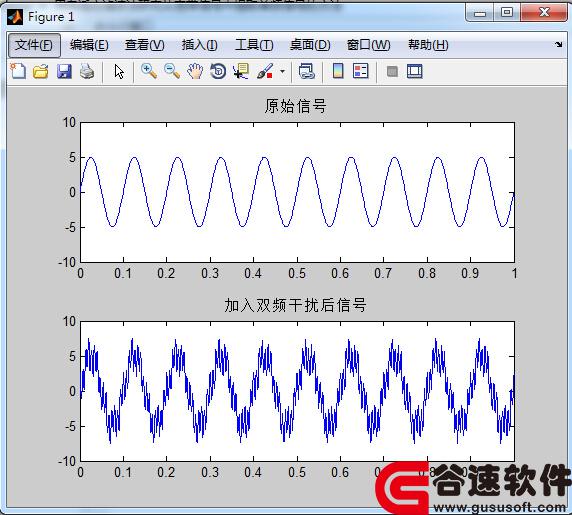572x515 pixels.
Task: Expand the Brush color dropdown arrow
Action: coord(282,71)
